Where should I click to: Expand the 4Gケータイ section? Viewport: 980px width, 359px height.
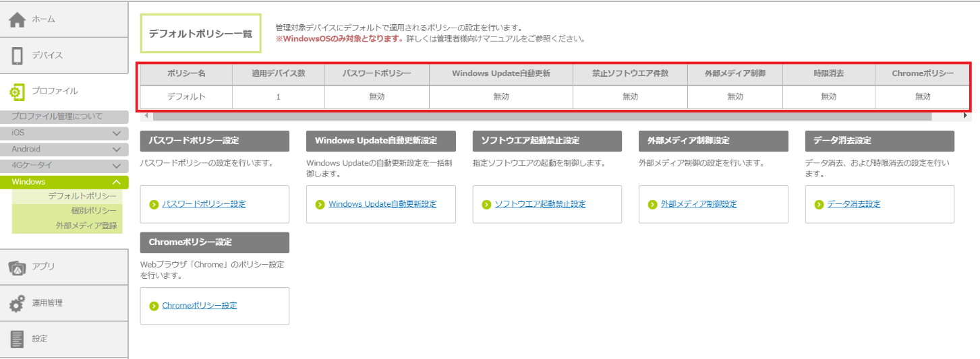tap(116, 166)
